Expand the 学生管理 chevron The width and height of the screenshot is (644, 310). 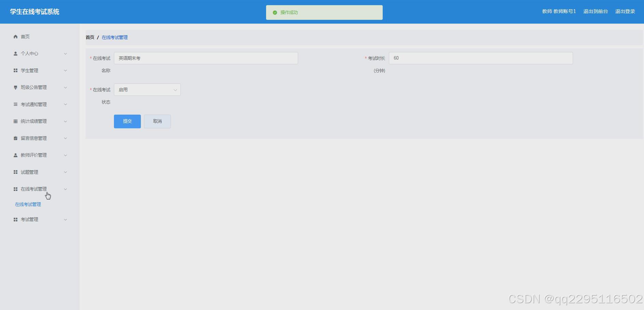65,71
